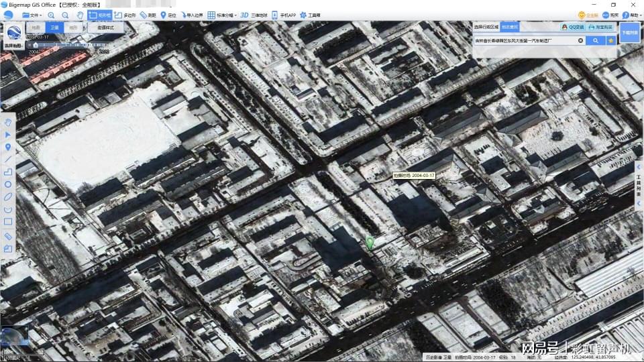Screen dimensions: 644x362
Task: Click the zoom in magnifier icon
Action: point(52,15)
